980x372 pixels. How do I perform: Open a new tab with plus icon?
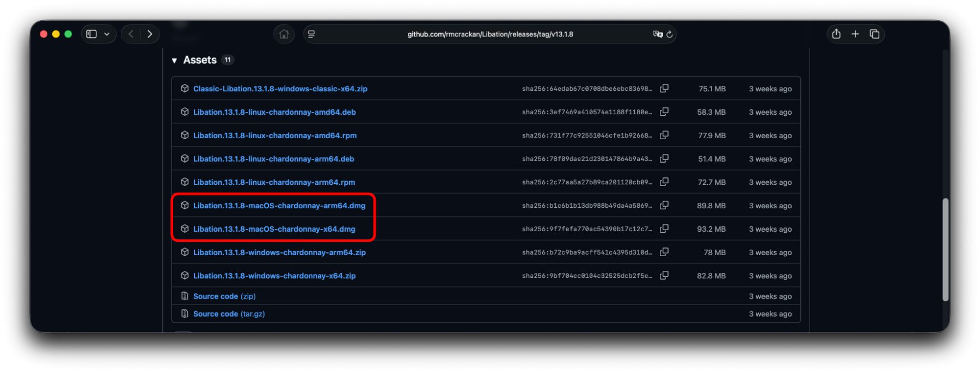pyautogui.click(x=855, y=34)
